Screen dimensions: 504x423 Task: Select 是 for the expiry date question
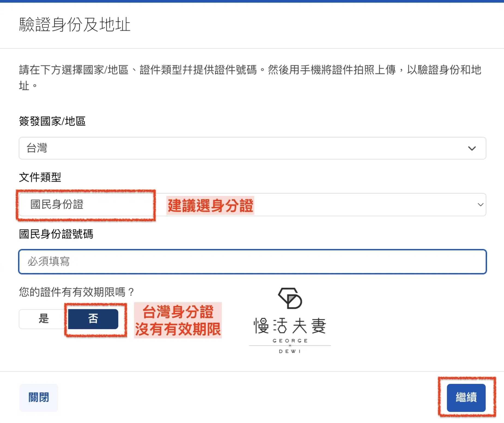pyautogui.click(x=44, y=319)
